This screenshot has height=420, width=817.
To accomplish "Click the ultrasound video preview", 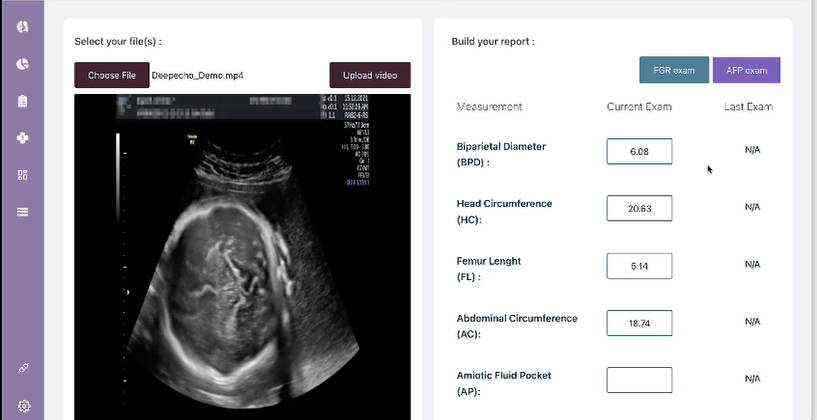I will click(x=243, y=255).
